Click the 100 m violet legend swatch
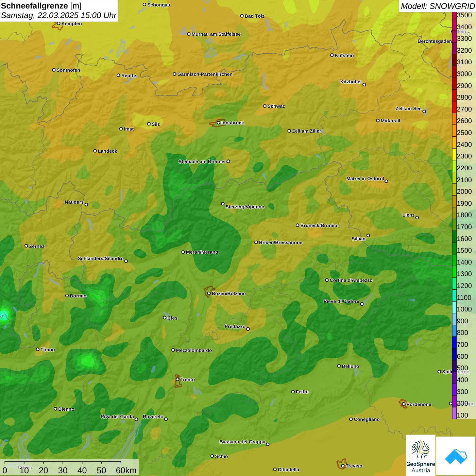The height and width of the screenshot is (476, 476). click(x=454, y=413)
